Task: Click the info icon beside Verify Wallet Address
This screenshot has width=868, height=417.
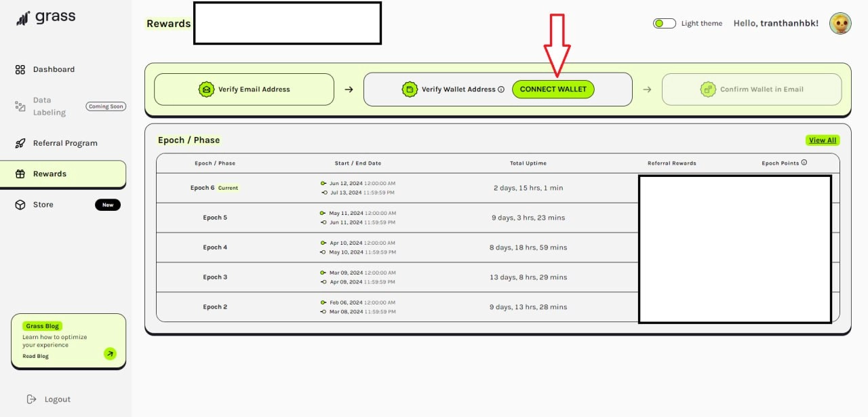Action: point(501,90)
